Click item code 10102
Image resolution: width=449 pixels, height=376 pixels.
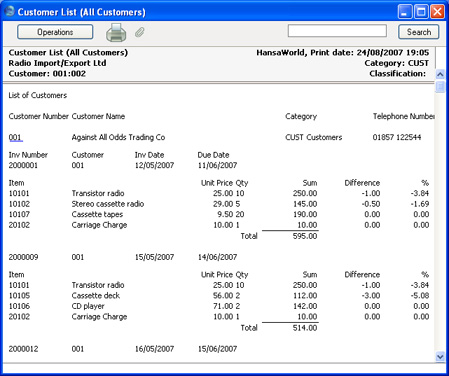pos(19,204)
